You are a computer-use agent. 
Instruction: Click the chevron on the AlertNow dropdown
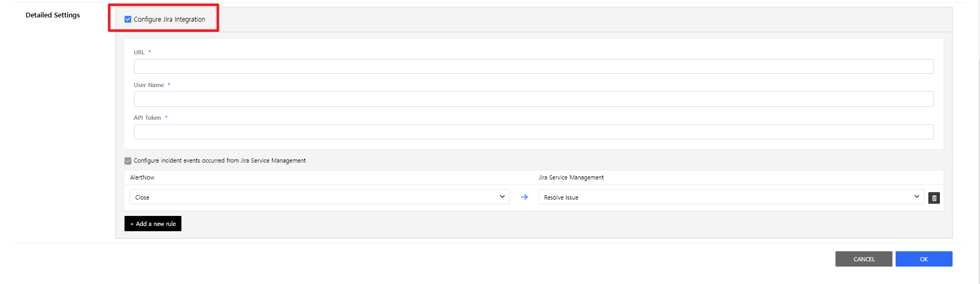pyautogui.click(x=502, y=197)
